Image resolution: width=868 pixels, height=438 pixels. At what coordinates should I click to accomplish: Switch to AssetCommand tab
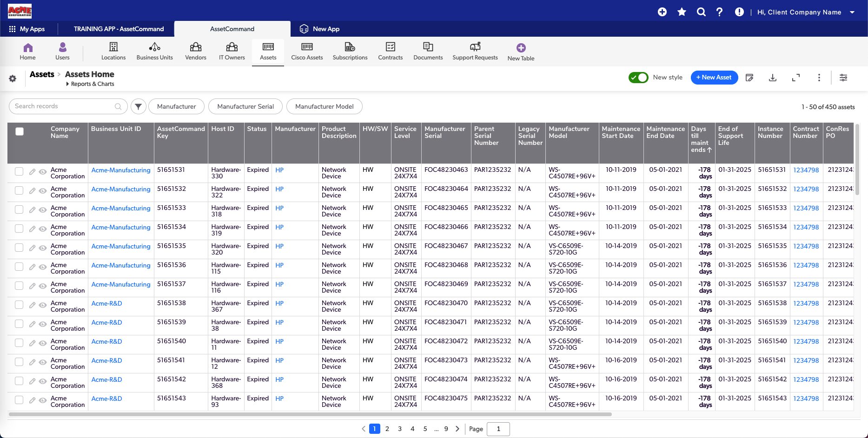[232, 29]
